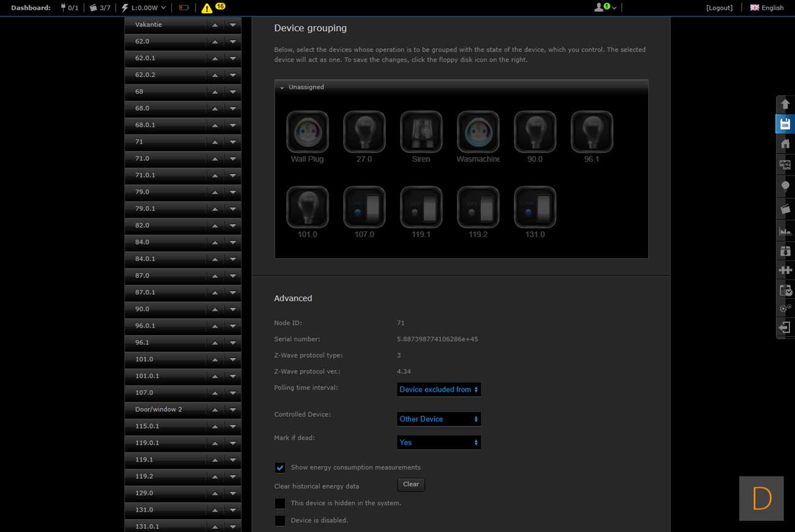Click the yellow warning alert icon
The height and width of the screenshot is (532, 795).
click(207, 8)
